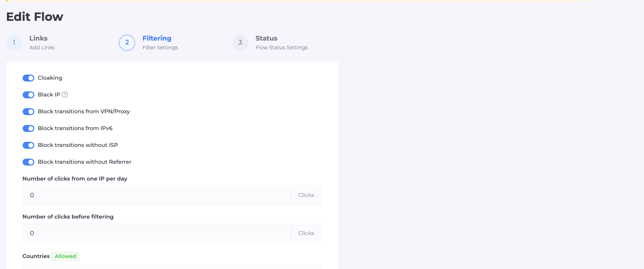Switch off Block transitions from IPv6
644x269 pixels.
(x=28, y=128)
